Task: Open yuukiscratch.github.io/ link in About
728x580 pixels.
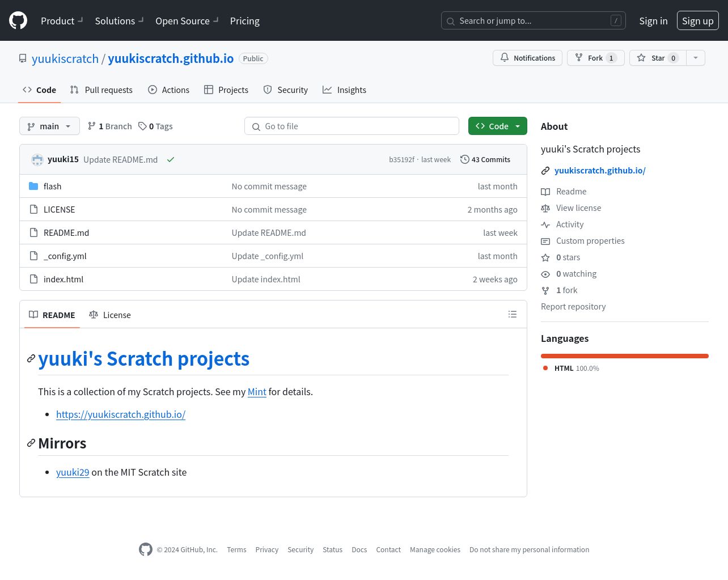Action: click(x=600, y=170)
